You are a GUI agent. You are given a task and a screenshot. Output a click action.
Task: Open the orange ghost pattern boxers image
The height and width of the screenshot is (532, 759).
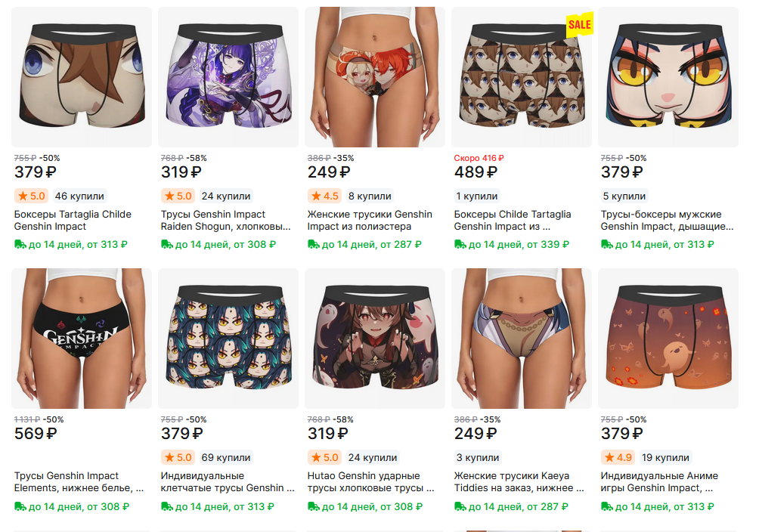(x=668, y=339)
